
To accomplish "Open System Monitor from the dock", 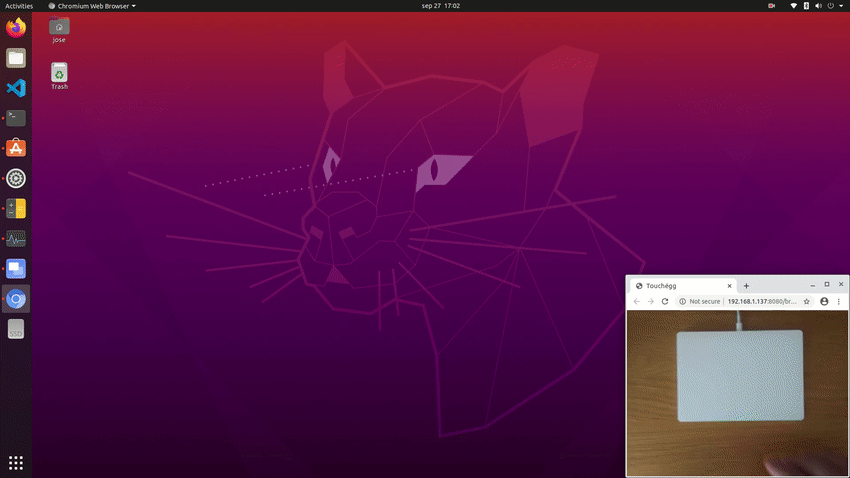I will click(16, 238).
